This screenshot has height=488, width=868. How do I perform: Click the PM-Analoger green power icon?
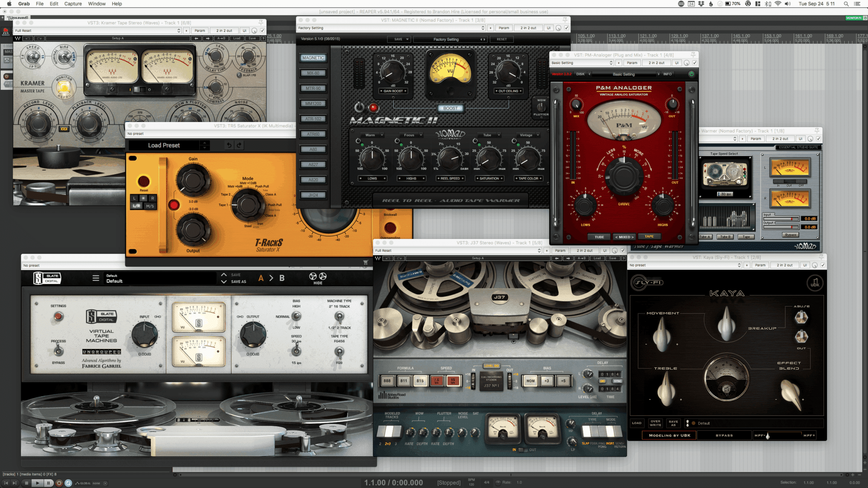[691, 74]
